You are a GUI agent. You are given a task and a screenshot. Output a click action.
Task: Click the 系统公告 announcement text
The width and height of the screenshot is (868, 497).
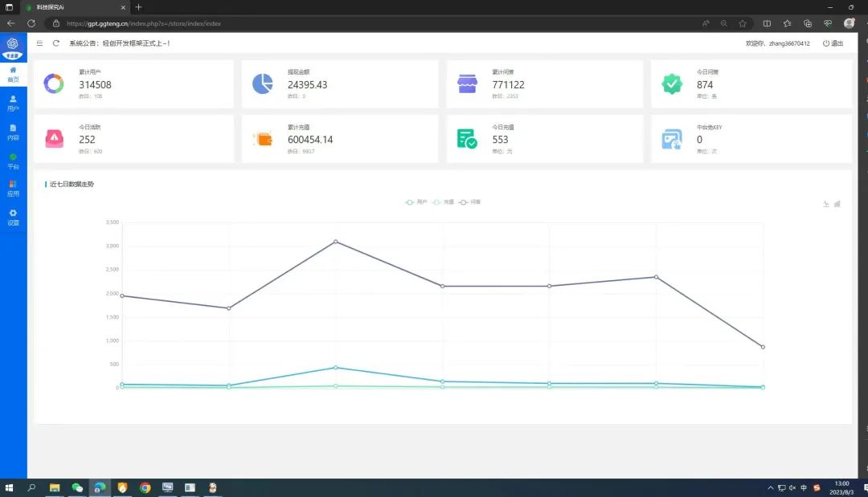click(x=120, y=43)
